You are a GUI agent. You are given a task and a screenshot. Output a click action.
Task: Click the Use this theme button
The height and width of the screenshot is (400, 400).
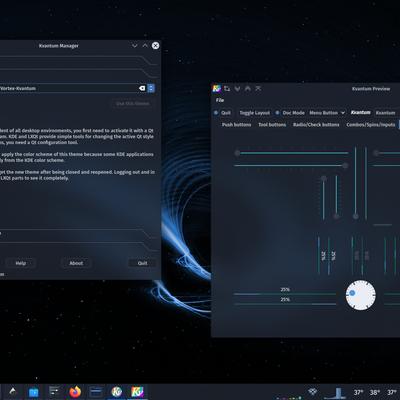(133, 103)
